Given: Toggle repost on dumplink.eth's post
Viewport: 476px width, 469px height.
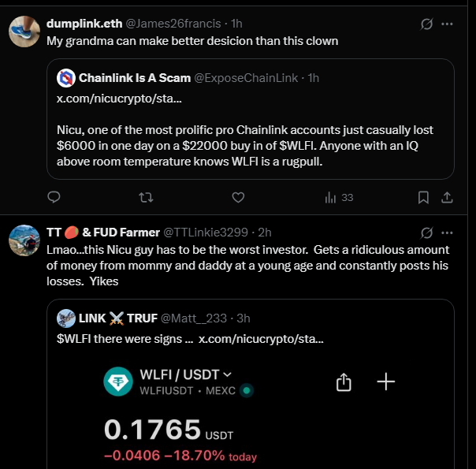Looking at the screenshot, I should tap(145, 197).
